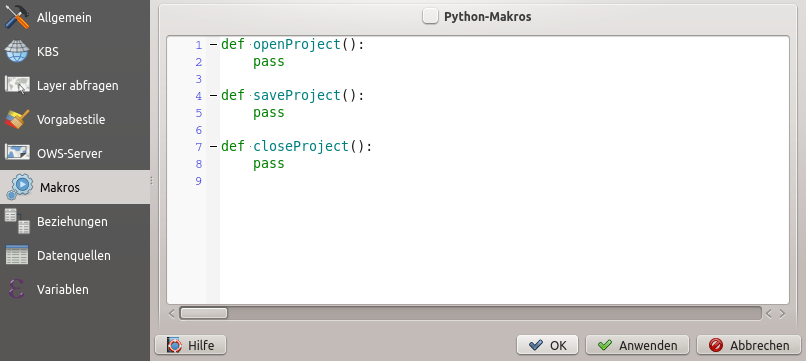Enable the Python-Makros checkbox
This screenshot has height=361, width=806.
430,16
